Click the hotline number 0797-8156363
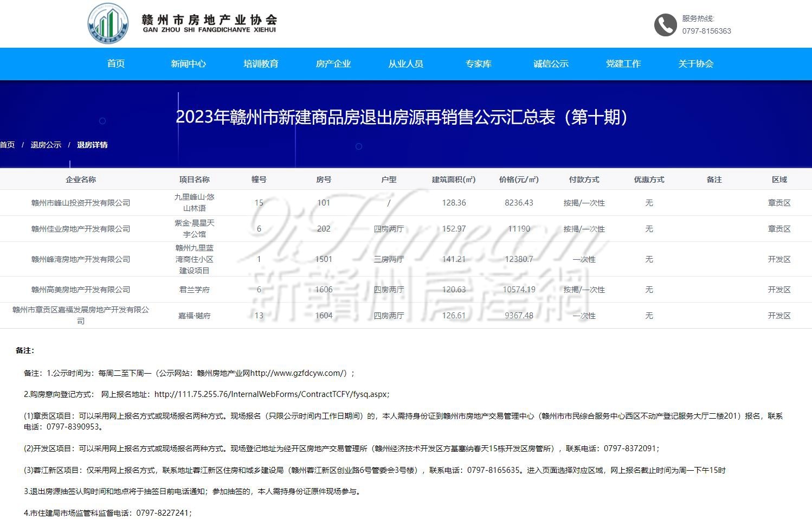 (706, 31)
